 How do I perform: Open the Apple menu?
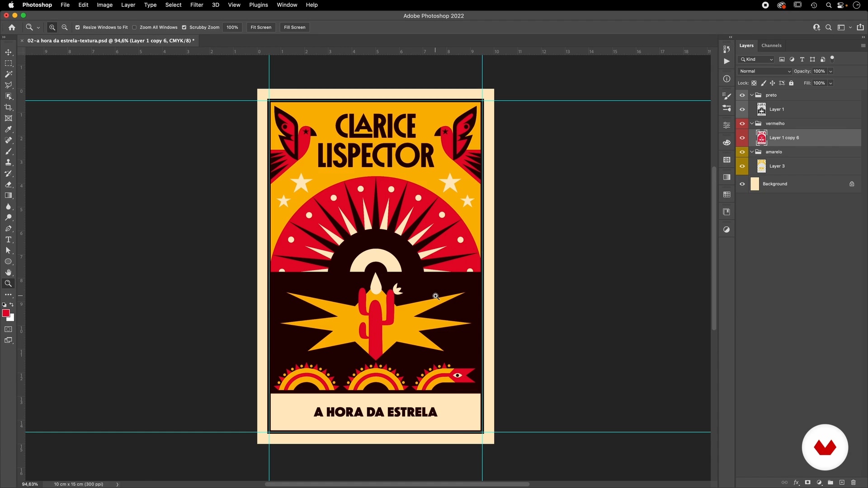pyautogui.click(x=11, y=5)
